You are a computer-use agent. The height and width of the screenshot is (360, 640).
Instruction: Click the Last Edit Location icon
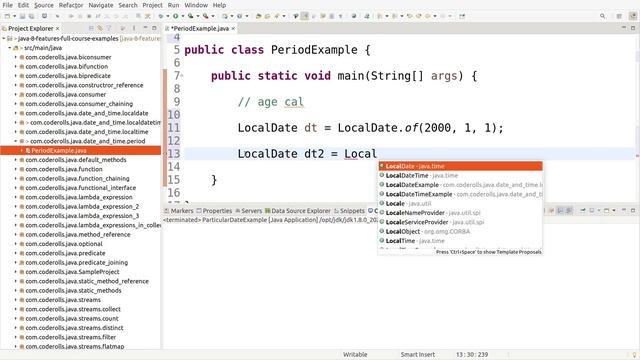coord(409,16)
